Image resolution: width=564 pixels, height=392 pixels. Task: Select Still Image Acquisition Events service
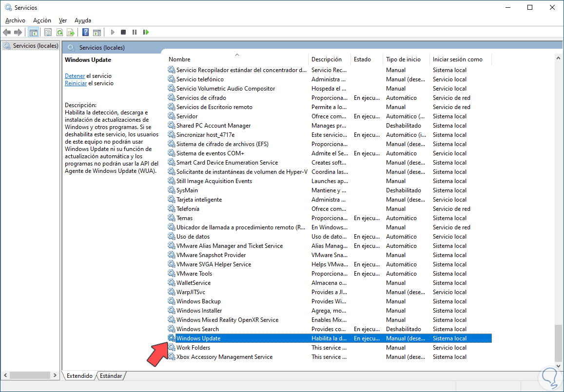coord(330,181)
